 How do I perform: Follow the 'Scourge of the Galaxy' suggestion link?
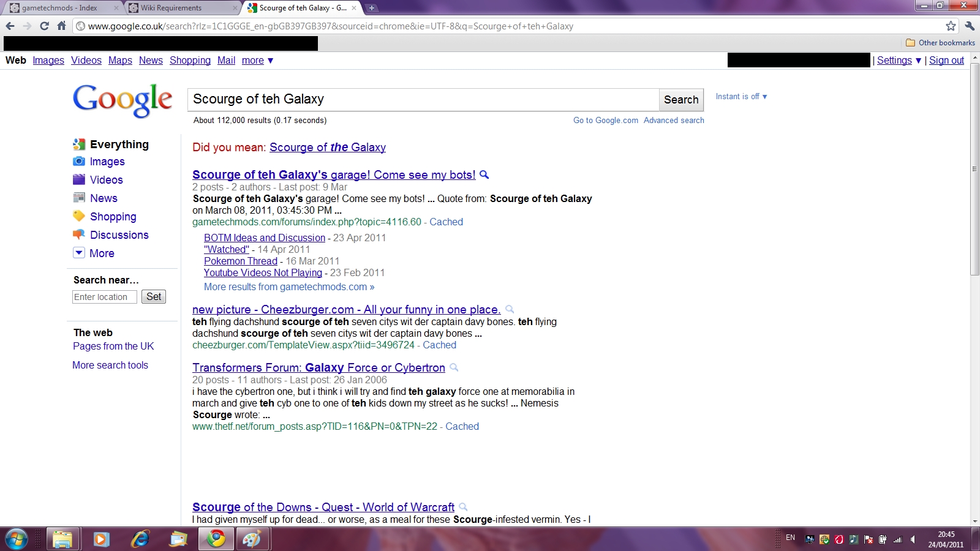tap(328, 147)
